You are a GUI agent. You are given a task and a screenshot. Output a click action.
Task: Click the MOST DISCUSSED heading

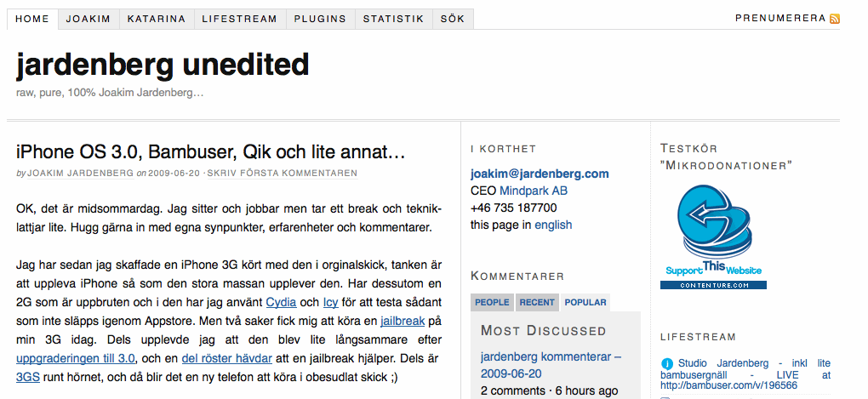[x=544, y=331]
